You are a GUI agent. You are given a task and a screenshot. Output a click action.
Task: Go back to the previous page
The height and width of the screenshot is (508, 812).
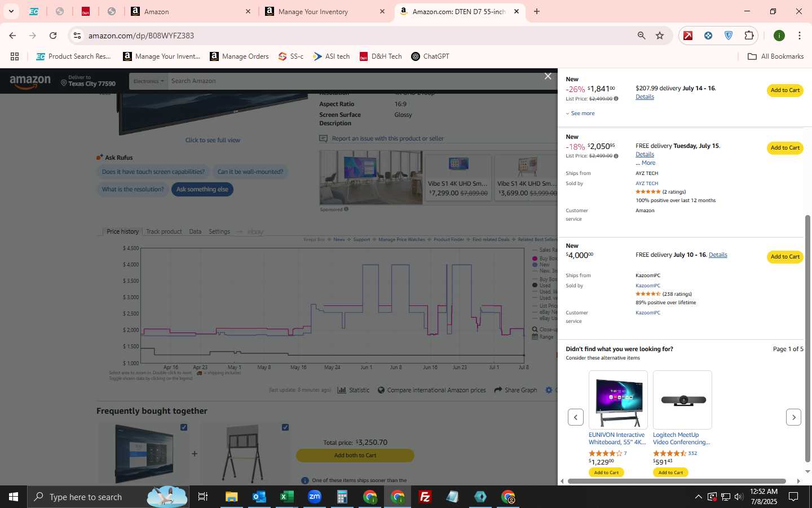coord(12,36)
